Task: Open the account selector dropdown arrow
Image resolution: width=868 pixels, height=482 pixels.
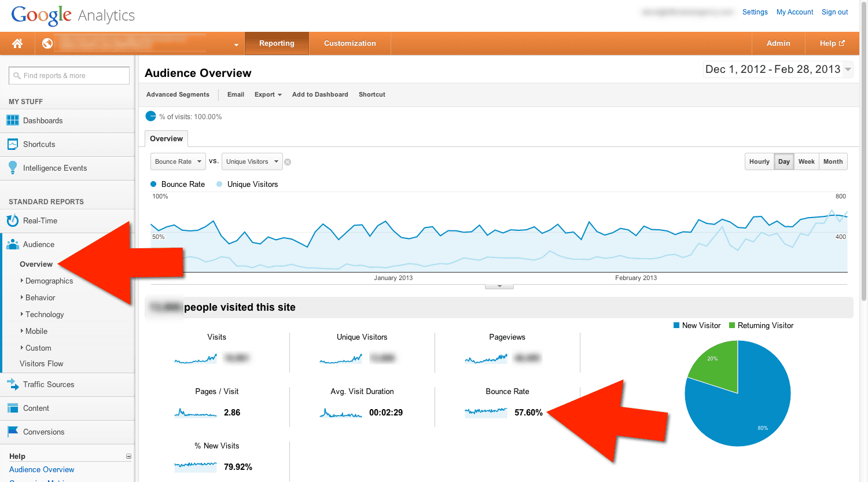Action: tap(236, 45)
